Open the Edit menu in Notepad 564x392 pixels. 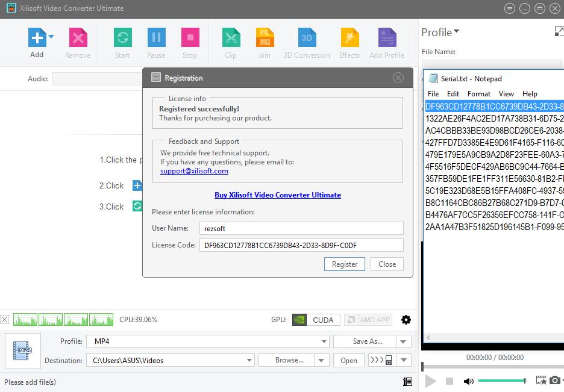click(x=453, y=94)
